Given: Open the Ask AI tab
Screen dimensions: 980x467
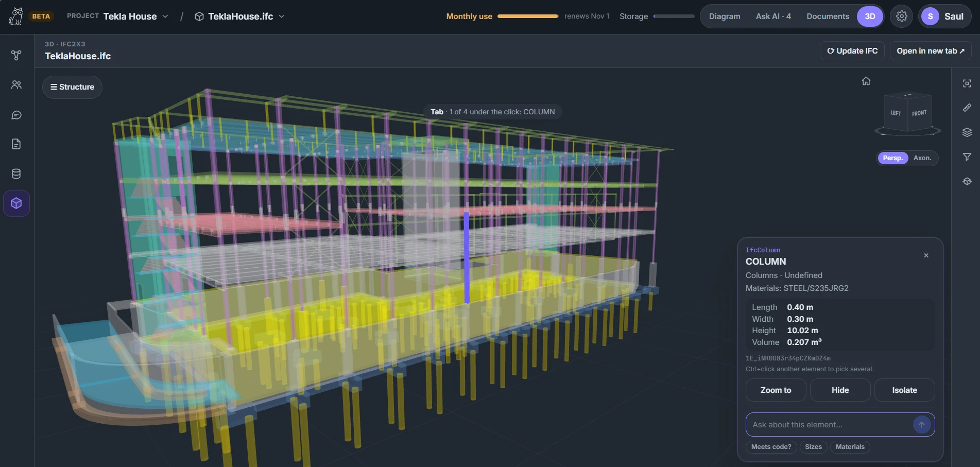Looking at the screenshot, I should [x=773, y=16].
